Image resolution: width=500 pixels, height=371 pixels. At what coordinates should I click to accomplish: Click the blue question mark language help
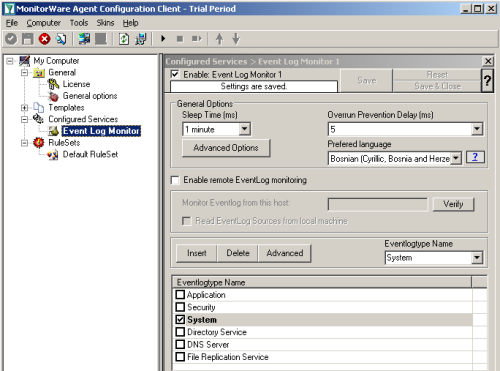click(475, 157)
